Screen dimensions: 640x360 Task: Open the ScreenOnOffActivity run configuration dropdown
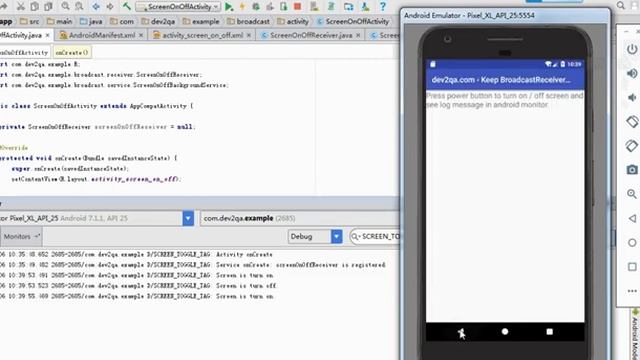pos(178,7)
